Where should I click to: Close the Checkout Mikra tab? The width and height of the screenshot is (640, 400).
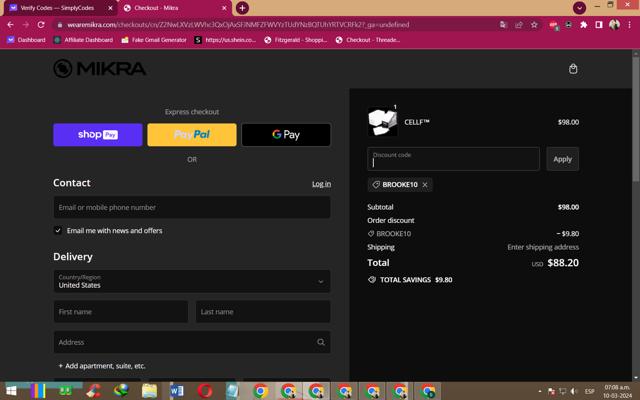pyautogui.click(x=224, y=8)
